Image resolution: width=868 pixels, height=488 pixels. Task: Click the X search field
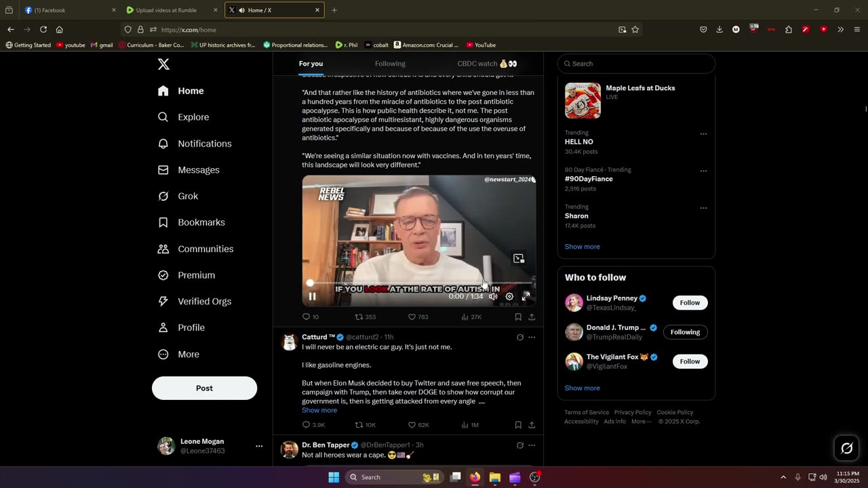pyautogui.click(x=636, y=64)
